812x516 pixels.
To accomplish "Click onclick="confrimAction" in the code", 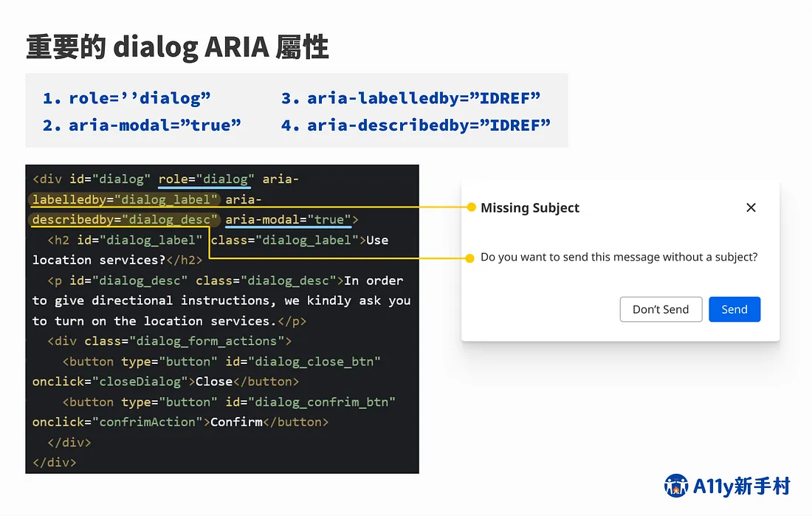I will 117,422.
